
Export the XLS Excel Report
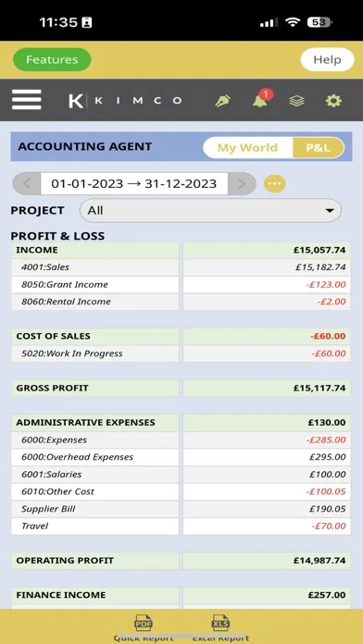click(x=220, y=628)
